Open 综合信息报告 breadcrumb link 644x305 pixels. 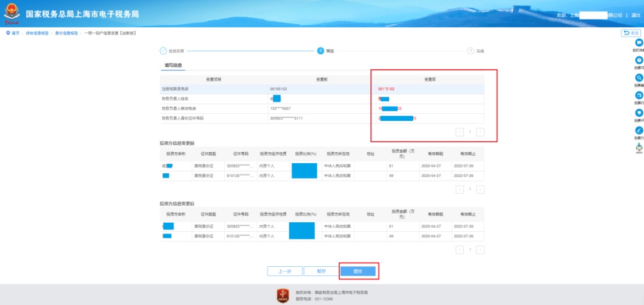coord(36,33)
